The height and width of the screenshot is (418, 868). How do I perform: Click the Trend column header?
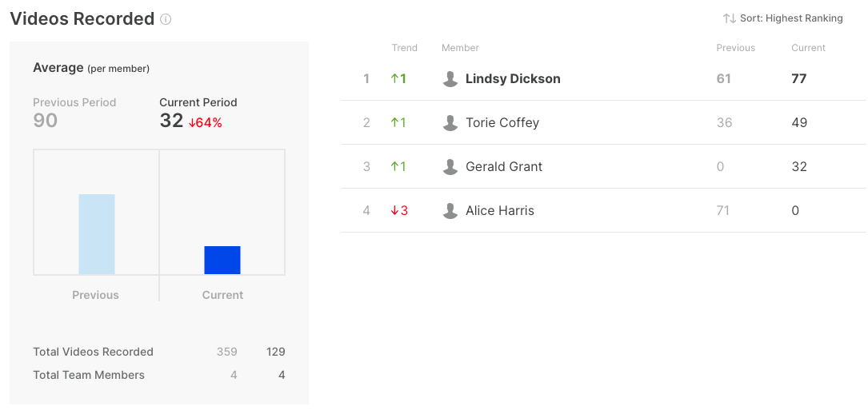coord(404,48)
